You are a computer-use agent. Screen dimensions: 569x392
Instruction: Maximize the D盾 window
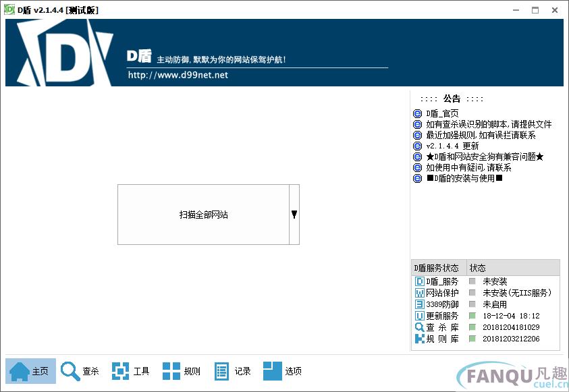[535, 10]
